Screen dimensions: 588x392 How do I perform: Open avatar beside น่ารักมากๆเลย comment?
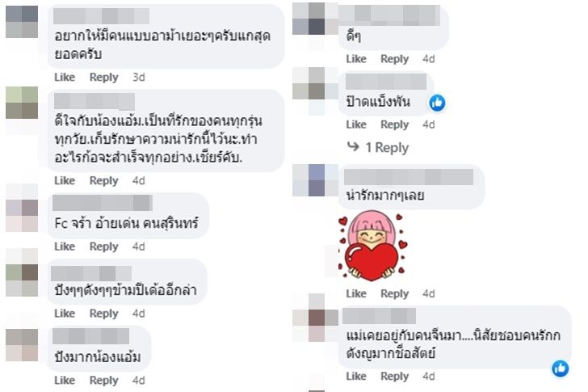tap(316, 180)
